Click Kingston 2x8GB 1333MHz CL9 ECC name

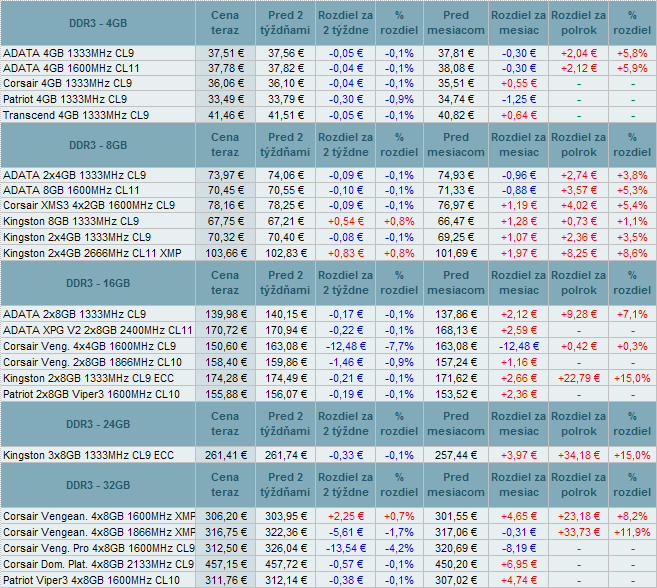tap(88, 378)
